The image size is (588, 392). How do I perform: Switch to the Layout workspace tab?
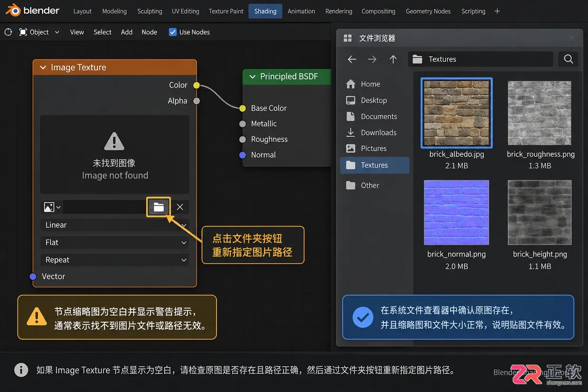coord(82,11)
